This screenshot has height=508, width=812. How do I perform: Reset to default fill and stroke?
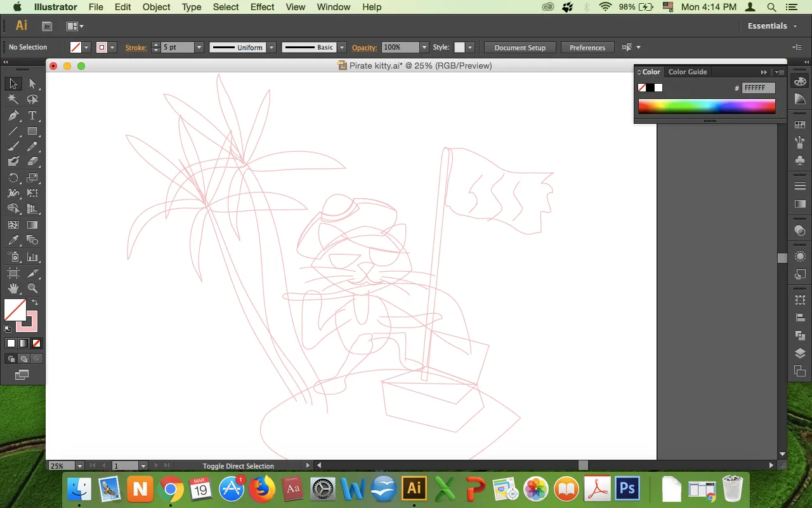pos(8,329)
